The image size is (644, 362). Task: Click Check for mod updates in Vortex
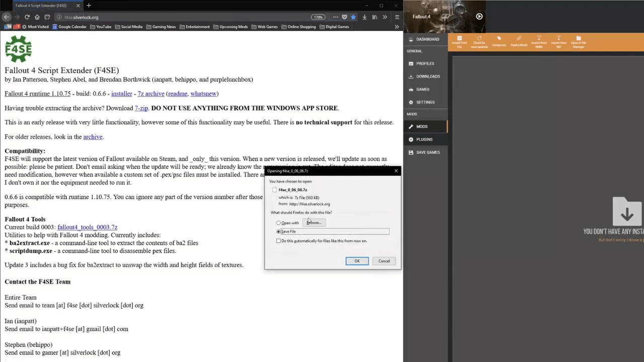[x=479, y=42]
